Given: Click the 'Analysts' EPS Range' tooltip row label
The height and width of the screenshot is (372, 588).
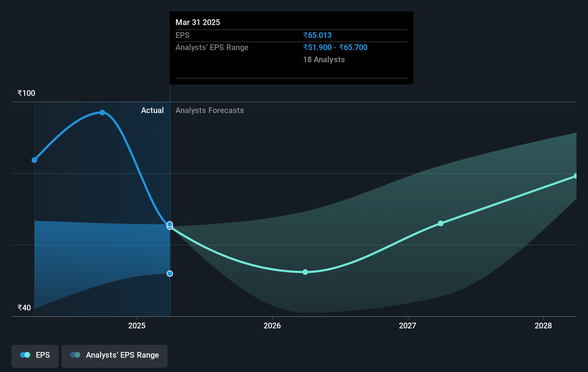Looking at the screenshot, I should click(x=212, y=47).
